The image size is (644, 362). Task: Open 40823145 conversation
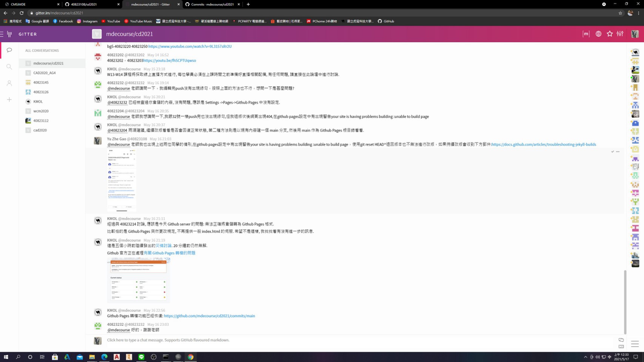point(52,82)
